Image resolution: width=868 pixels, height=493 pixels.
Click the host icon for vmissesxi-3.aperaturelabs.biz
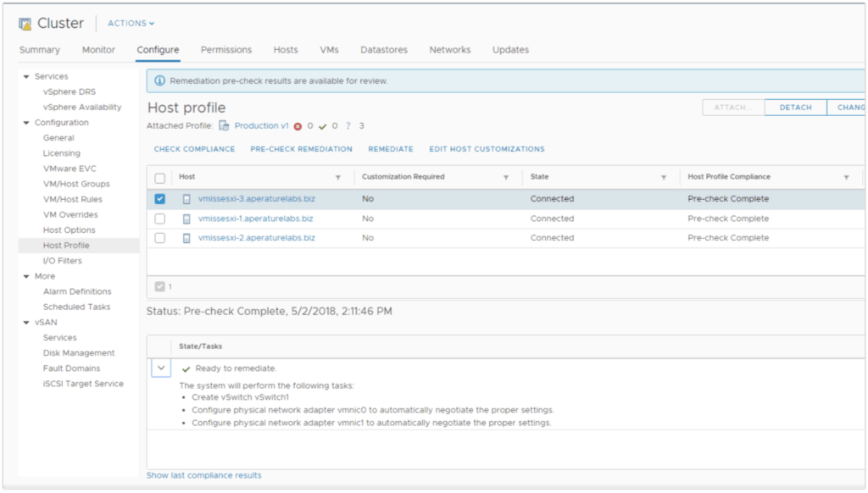186,199
